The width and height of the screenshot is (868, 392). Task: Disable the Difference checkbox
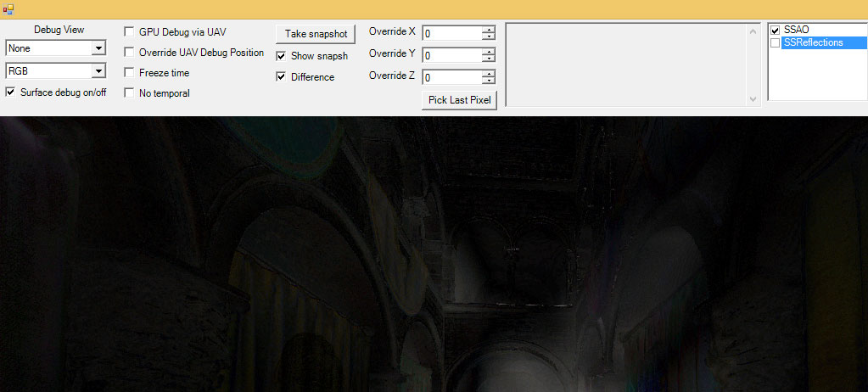pos(282,77)
